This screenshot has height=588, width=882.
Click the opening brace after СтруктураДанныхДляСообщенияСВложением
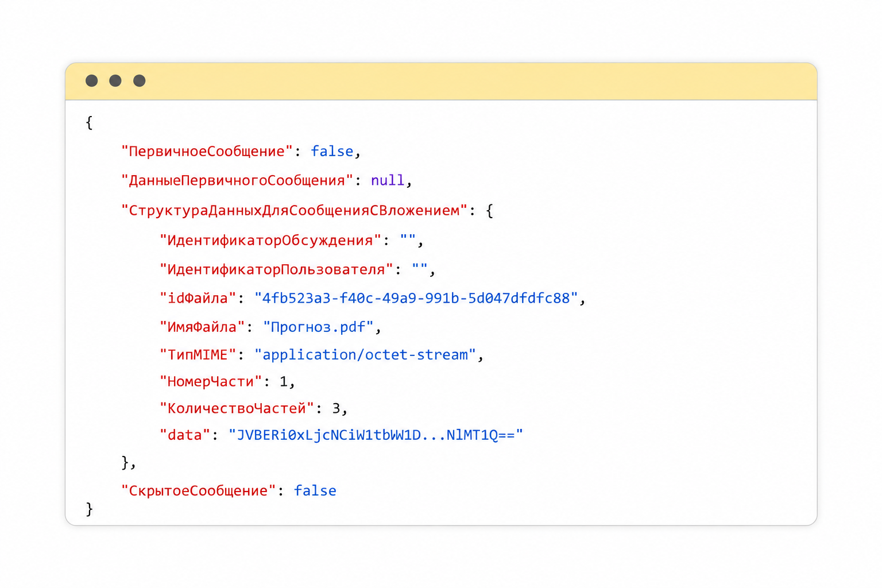[489, 211]
